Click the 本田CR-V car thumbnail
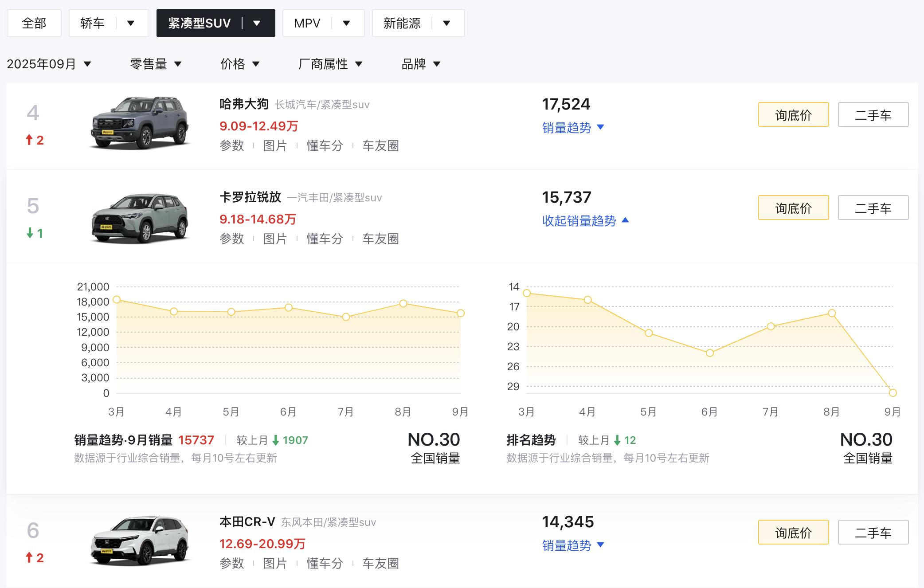The height and width of the screenshot is (588, 924). [140, 540]
